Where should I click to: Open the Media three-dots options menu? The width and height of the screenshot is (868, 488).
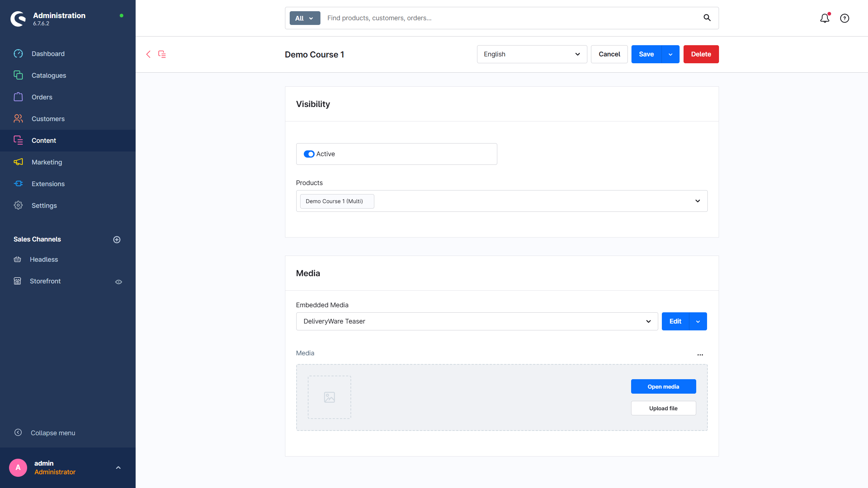coord(700,355)
